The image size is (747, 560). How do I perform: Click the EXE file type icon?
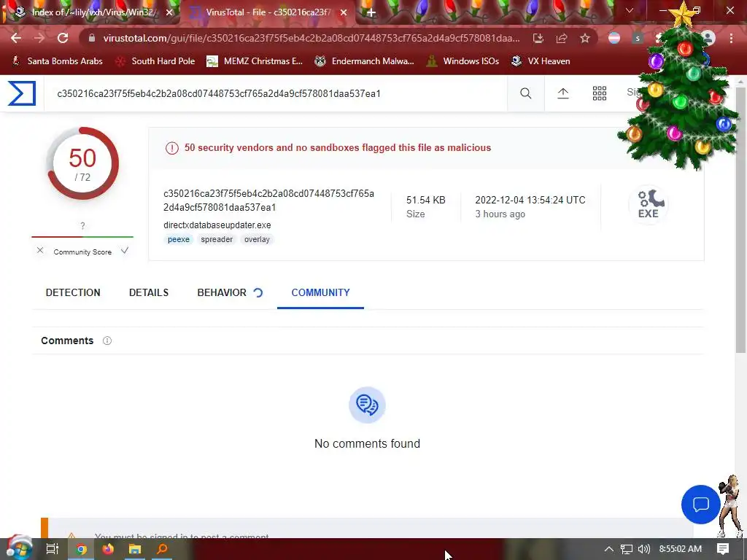pos(649,204)
